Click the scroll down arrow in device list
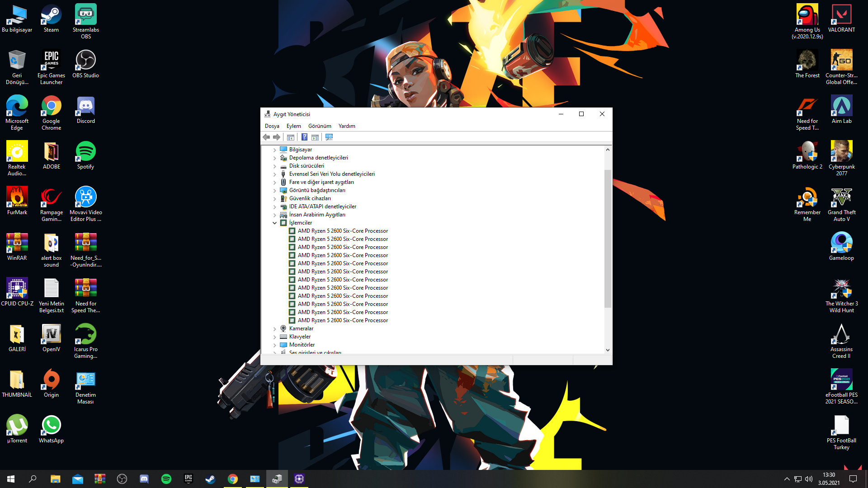Viewport: 868px width, 488px height. pos(608,350)
